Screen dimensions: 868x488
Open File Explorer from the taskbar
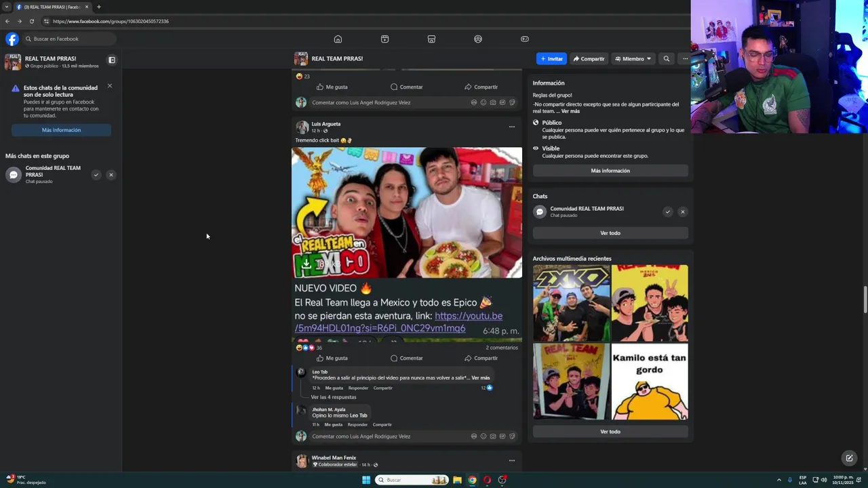click(457, 480)
